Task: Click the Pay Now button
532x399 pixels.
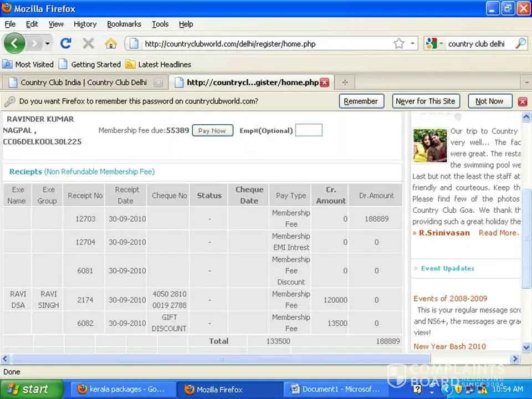Action: (212, 131)
